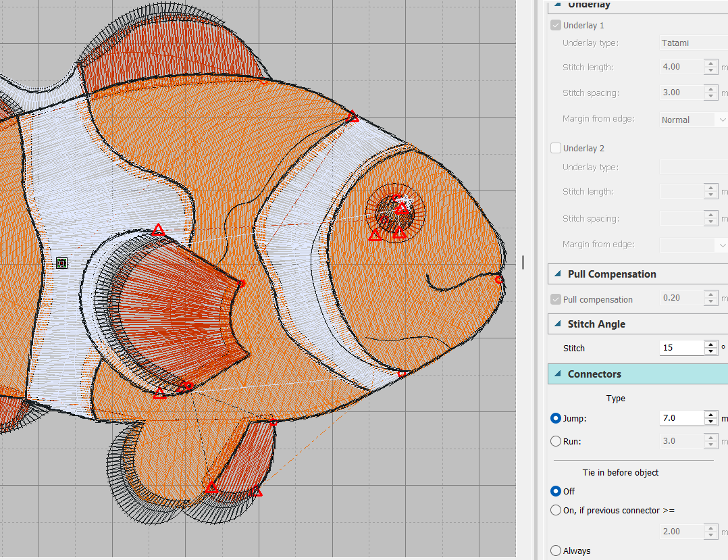Click Underlay 1 stitch spacing field 3.00
Viewport: 728px width, 560px height.
681,93
